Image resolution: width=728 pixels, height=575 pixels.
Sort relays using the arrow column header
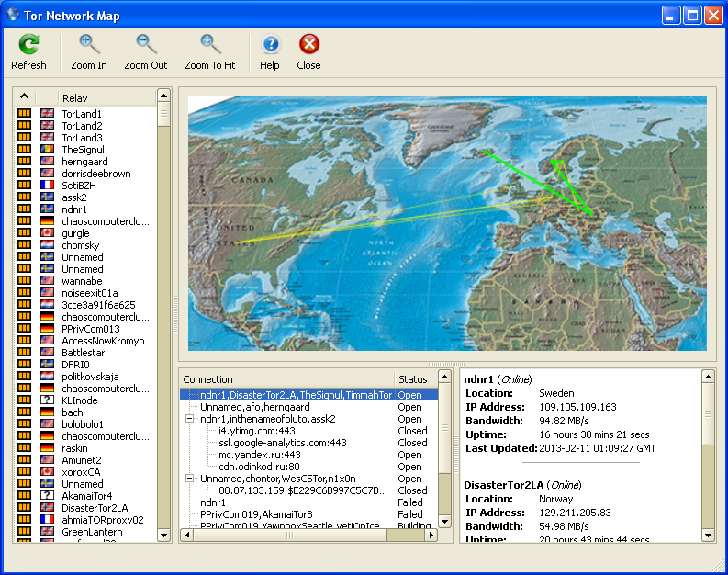point(24,97)
